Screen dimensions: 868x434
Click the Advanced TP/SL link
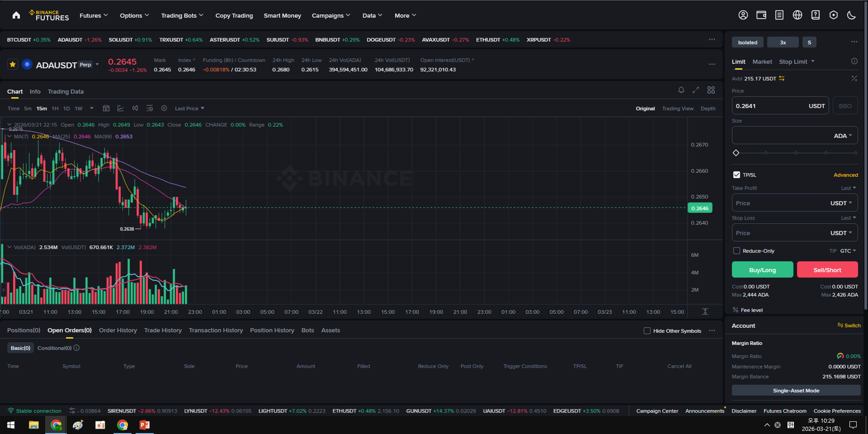pos(846,175)
